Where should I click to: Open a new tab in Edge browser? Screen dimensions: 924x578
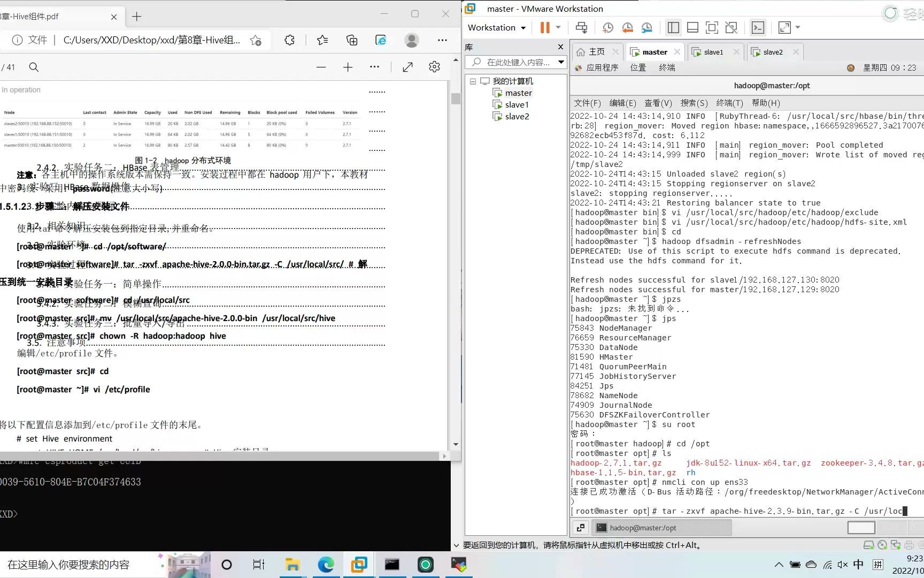[x=137, y=17]
